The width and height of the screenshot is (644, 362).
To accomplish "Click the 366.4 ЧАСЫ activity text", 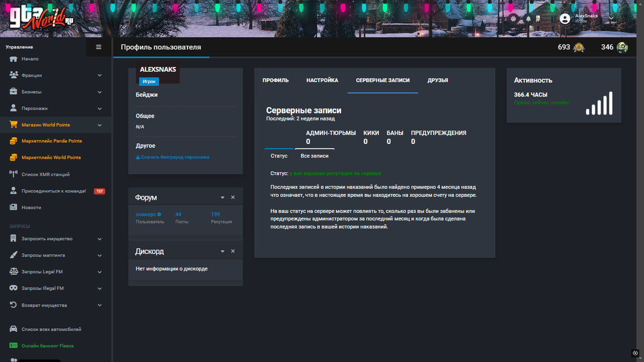I will (531, 95).
